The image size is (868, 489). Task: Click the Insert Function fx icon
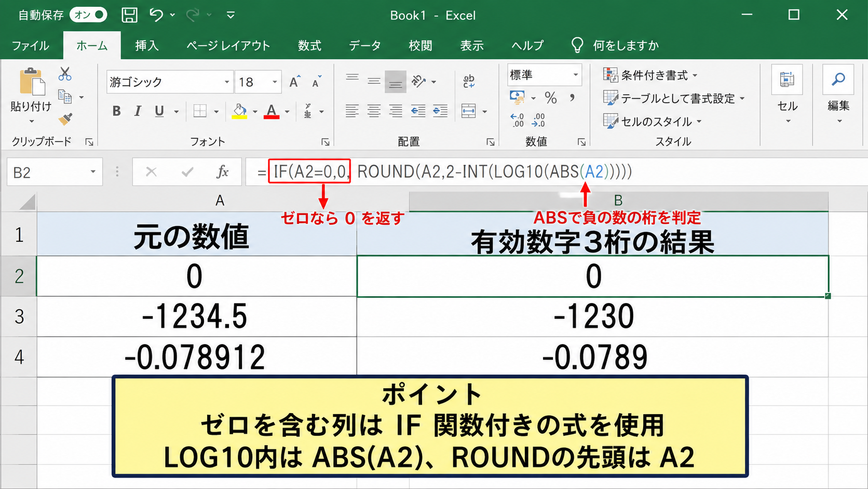tap(222, 172)
